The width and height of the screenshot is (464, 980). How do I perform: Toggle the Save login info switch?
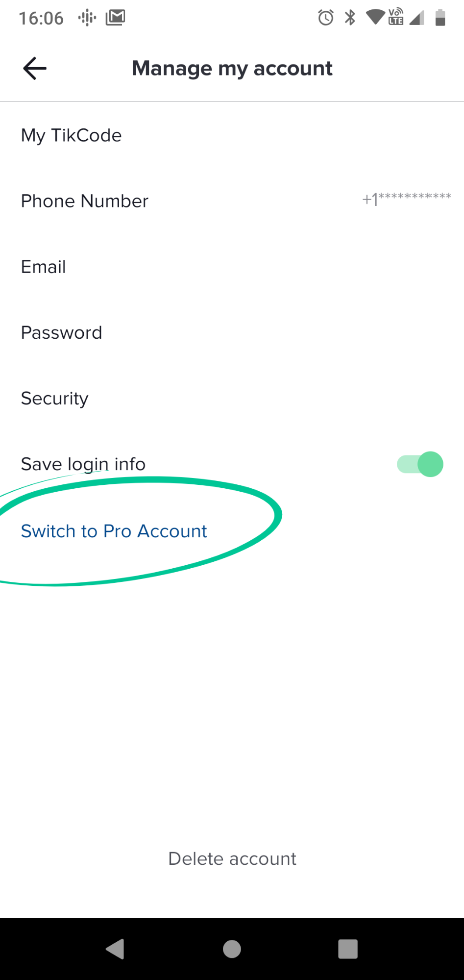point(420,464)
